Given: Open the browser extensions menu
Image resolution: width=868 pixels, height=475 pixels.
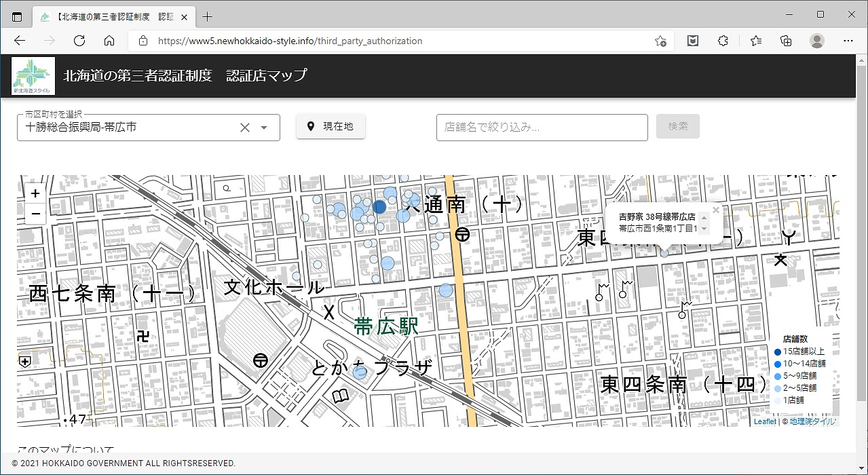Looking at the screenshot, I should [x=723, y=41].
